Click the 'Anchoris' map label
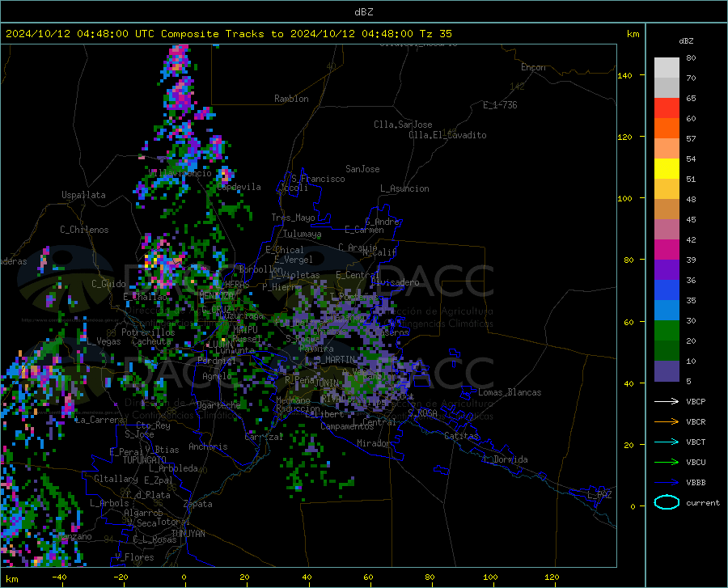 [208, 446]
